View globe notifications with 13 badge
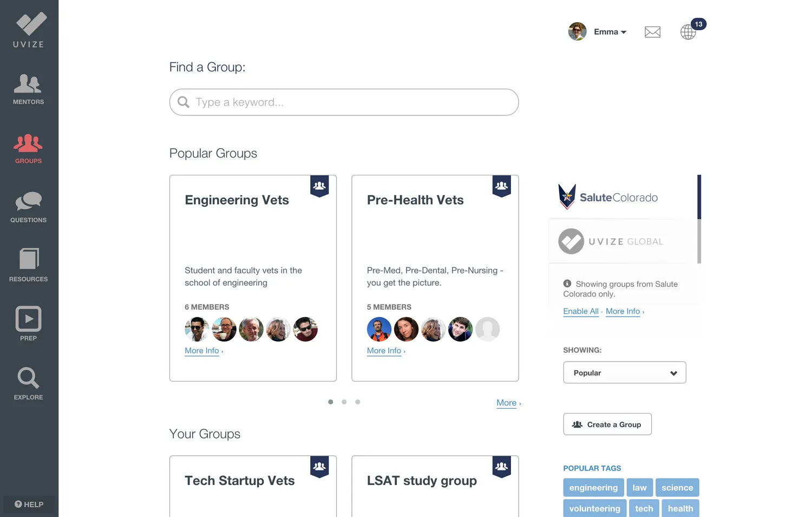812x517 pixels. pyautogui.click(x=689, y=32)
